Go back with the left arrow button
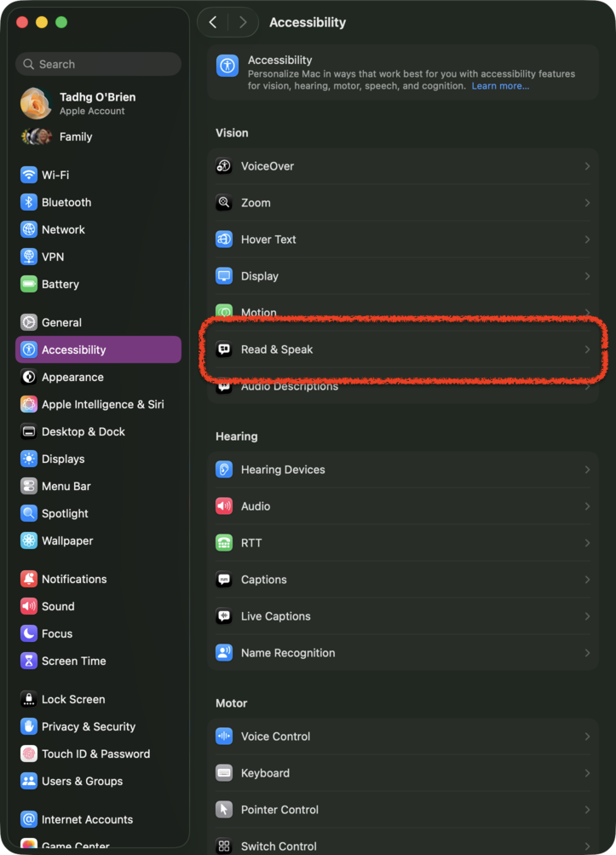Viewport: 616px width, 855px height. [x=213, y=22]
